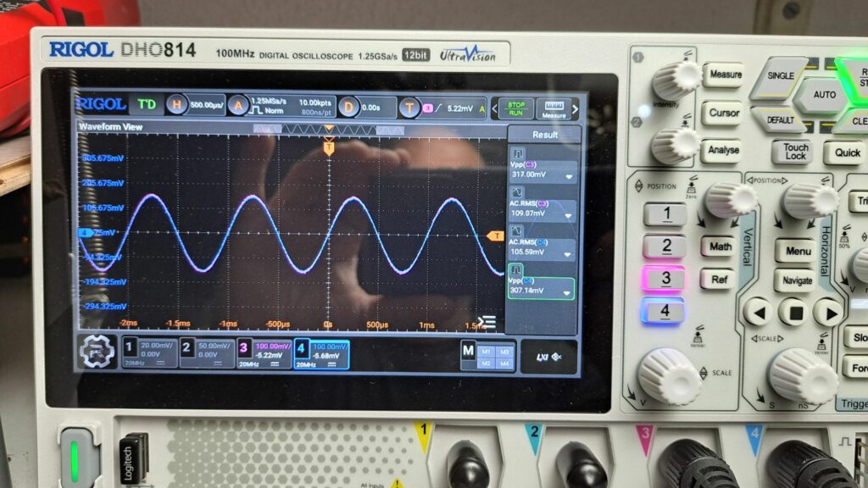The image size is (868, 488).
Task: Select the M2 math slot
Action: [x=486, y=363]
